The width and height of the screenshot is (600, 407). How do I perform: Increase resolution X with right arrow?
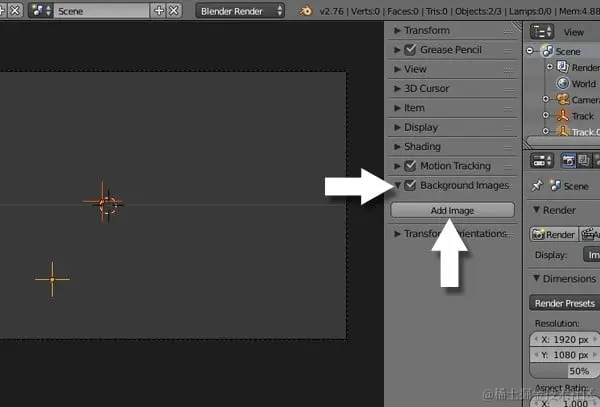click(595, 339)
